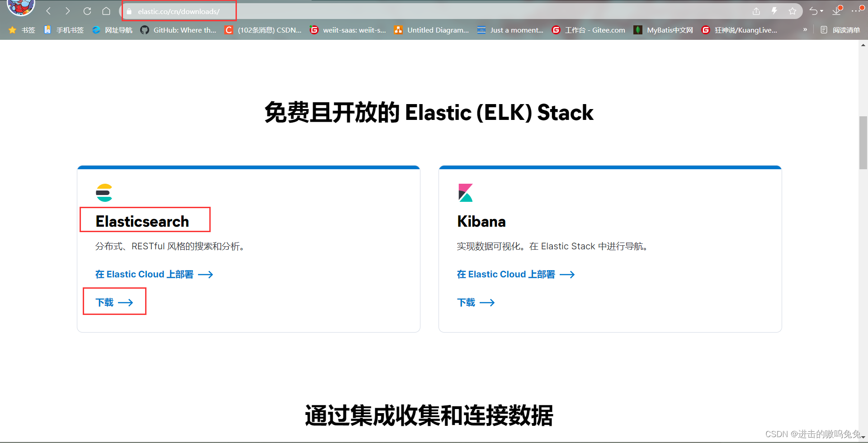Open the 阅读清单 reading list
Screen dimensions: 868x443
(840, 30)
